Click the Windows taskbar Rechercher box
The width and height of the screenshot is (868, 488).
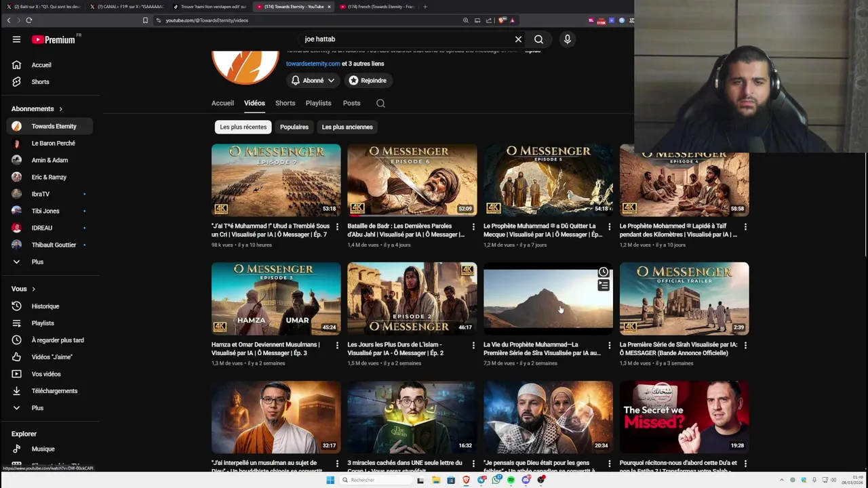click(x=376, y=480)
